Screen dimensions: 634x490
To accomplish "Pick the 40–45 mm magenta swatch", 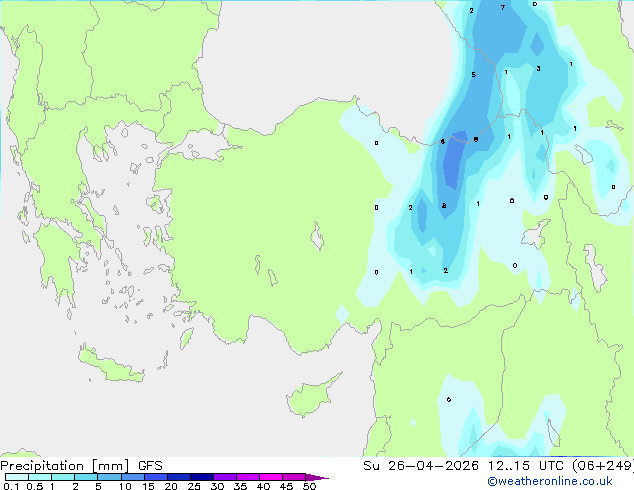I will point(271,477).
